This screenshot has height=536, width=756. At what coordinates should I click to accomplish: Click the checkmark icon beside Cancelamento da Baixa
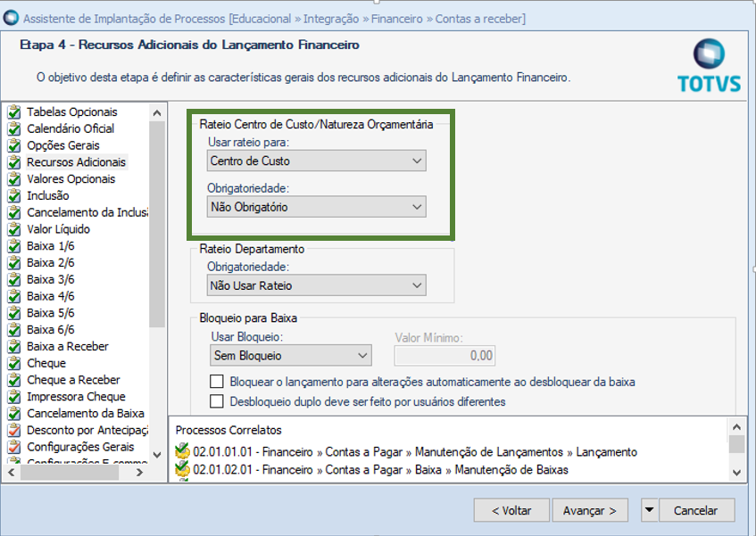click(x=14, y=414)
